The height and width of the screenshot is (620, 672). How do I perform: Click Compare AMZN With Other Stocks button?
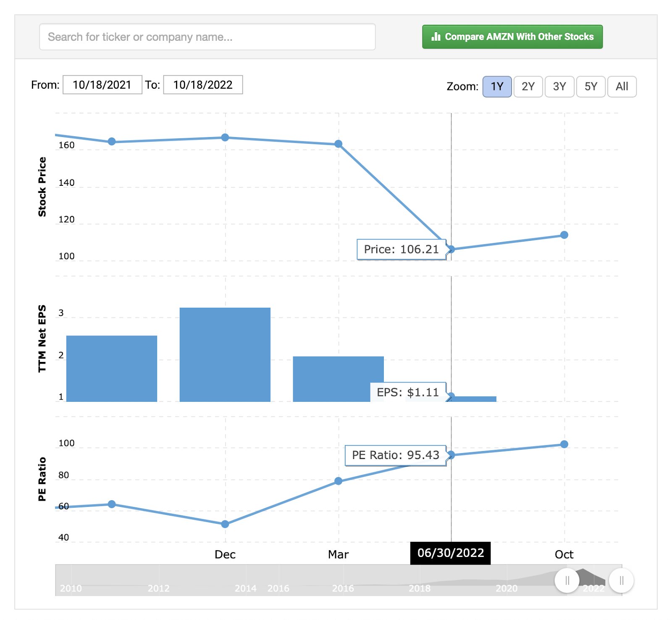click(x=512, y=37)
